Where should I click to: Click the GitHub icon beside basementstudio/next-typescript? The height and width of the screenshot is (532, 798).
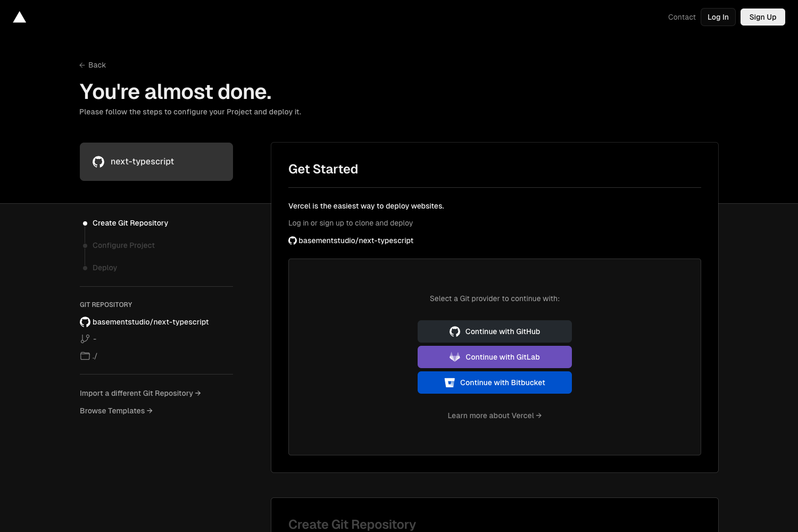point(85,322)
